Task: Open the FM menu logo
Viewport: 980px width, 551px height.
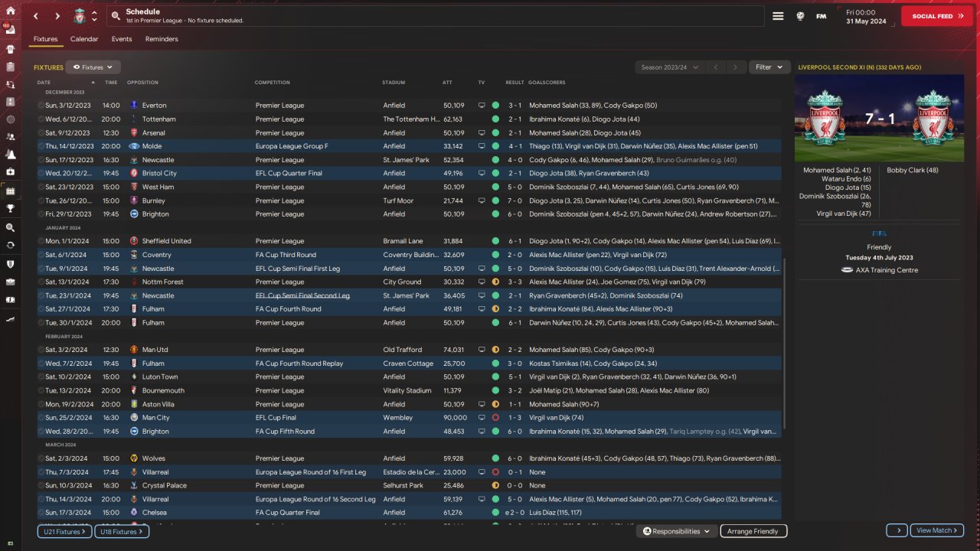Action: coord(821,16)
